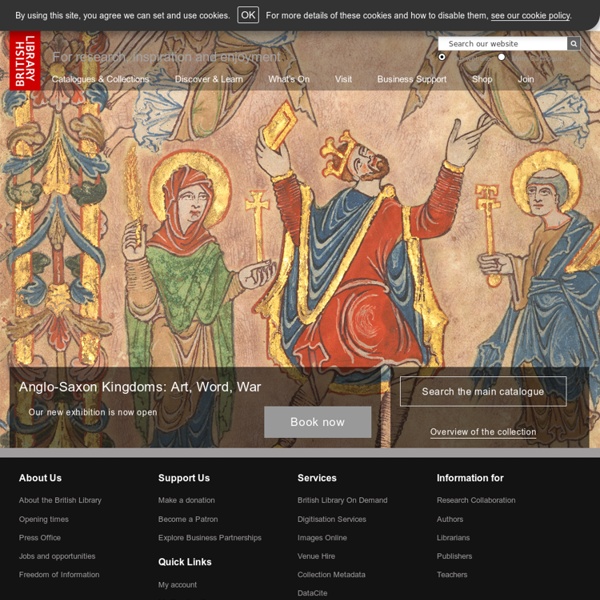
Task: Open Discover & Learn menu
Action: (x=209, y=79)
